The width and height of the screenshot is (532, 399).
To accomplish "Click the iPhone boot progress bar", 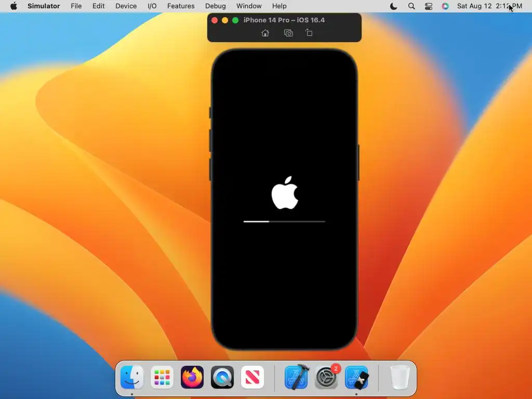I will pos(284,221).
